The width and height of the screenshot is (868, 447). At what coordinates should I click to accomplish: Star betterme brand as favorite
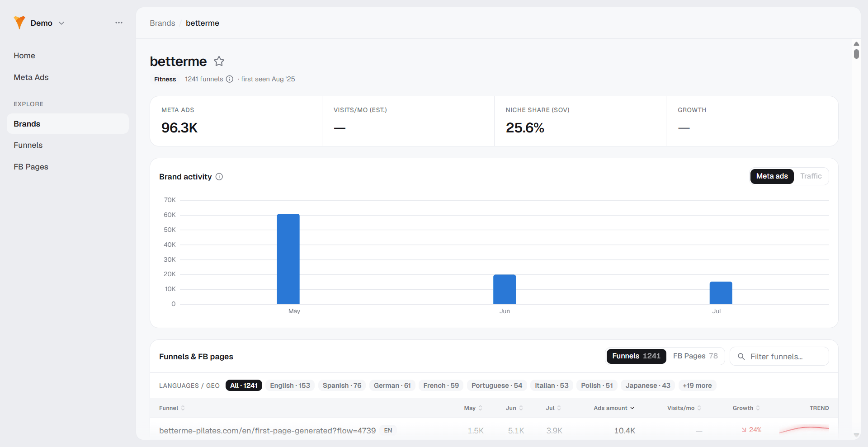pyautogui.click(x=219, y=61)
